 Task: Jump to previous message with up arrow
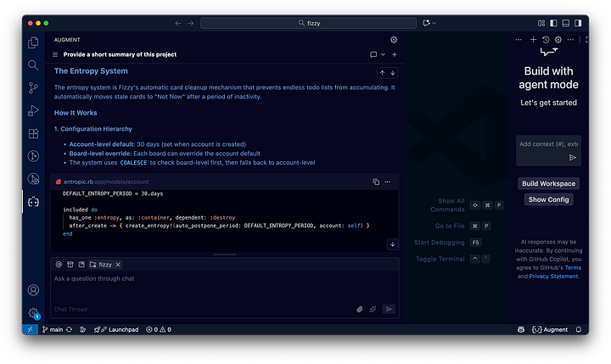(382, 73)
